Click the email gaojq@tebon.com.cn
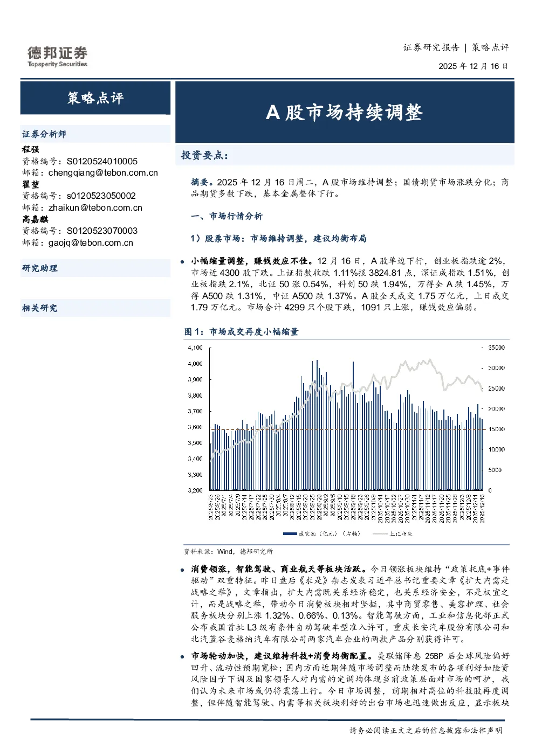This screenshot has width=535, height=756. (91, 242)
